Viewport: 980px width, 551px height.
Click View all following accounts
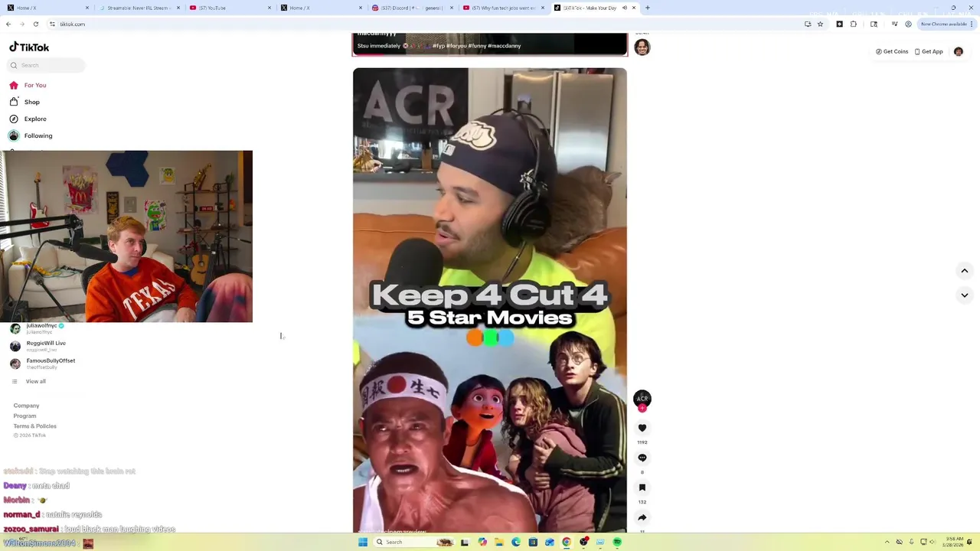point(28,381)
